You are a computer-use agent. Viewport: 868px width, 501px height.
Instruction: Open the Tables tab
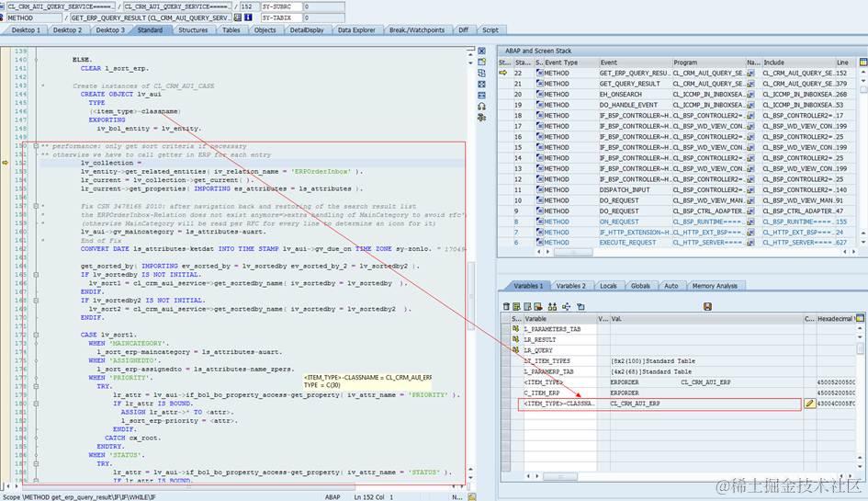tap(231, 30)
